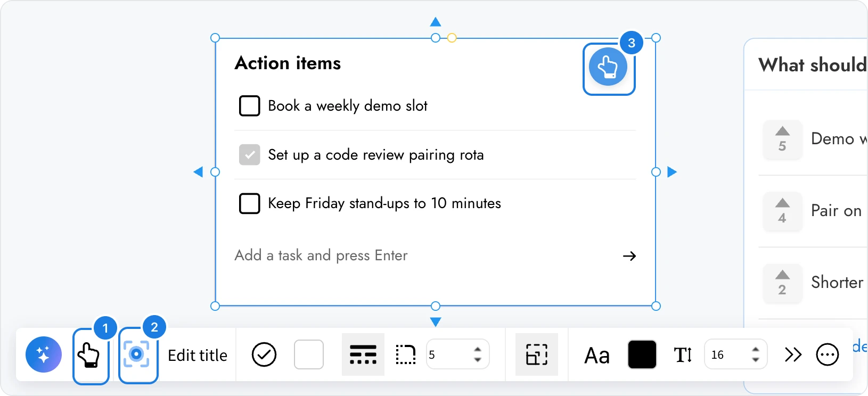Image resolution: width=868 pixels, height=396 pixels.
Task: Click the Action items title
Action: click(288, 63)
